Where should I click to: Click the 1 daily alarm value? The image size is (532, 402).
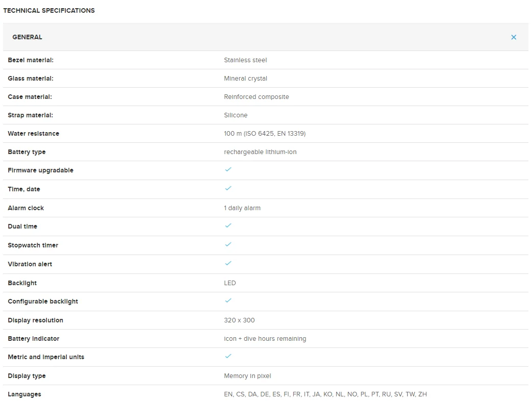tap(242, 208)
